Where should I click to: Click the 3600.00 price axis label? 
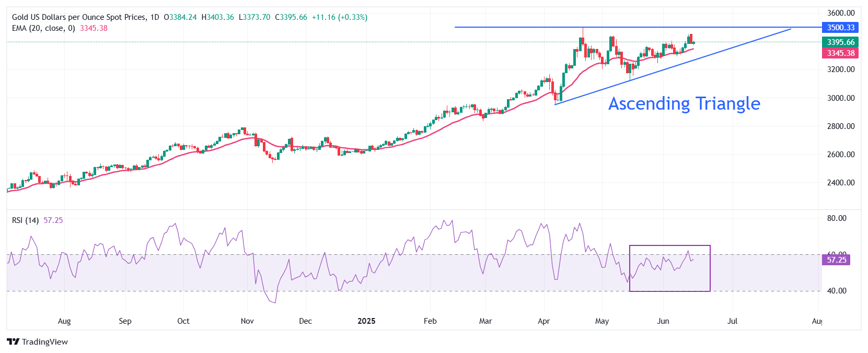(x=840, y=13)
